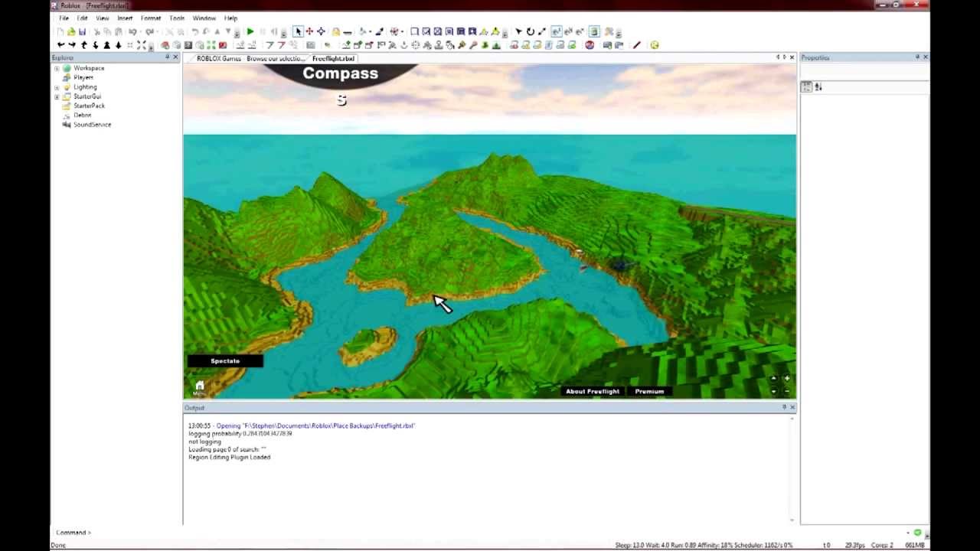980x551 pixels.
Task: Click the Open file icon
Action: [71, 31]
